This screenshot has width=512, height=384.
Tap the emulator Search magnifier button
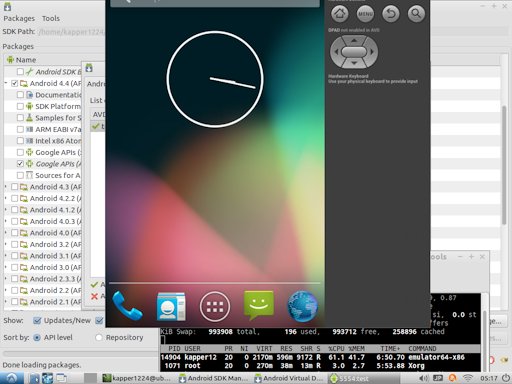click(416, 14)
